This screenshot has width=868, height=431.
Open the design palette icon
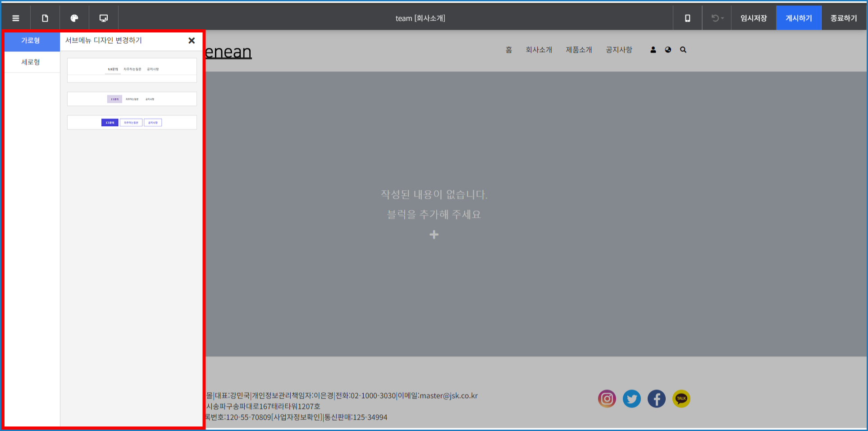click(x=74, y=18)
